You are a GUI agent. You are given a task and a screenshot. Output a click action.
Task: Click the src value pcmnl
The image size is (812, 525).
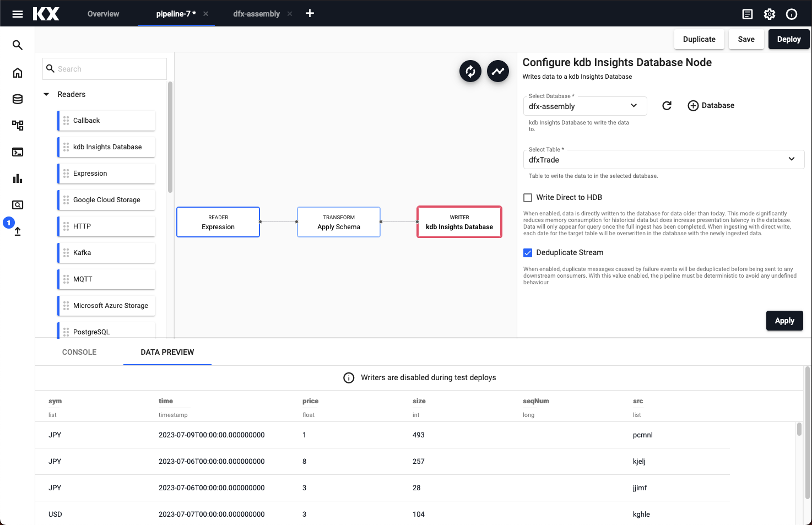tap(643, 435)
